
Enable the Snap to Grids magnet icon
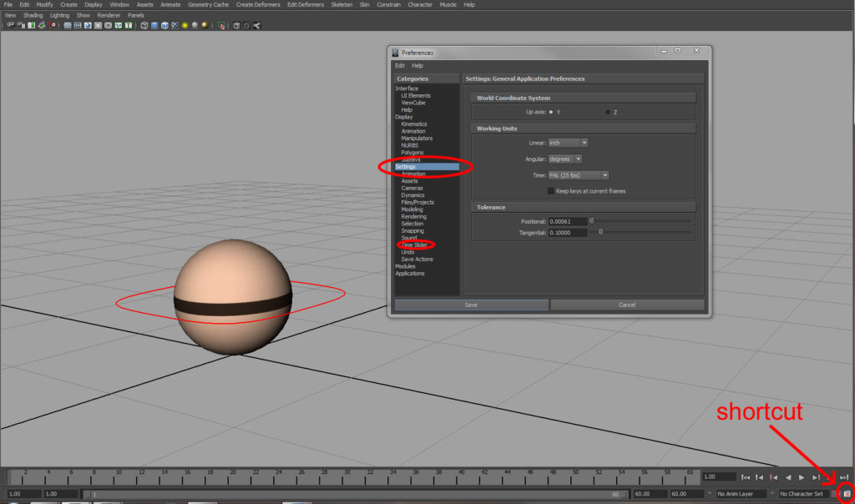[x=68, y=24]
